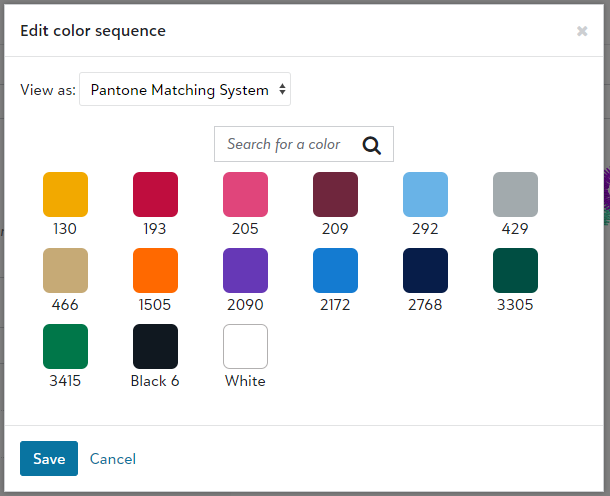This screenshot has height=496, width=610.
Task: Save the color sequence
Action: click(x=49, y=458)
